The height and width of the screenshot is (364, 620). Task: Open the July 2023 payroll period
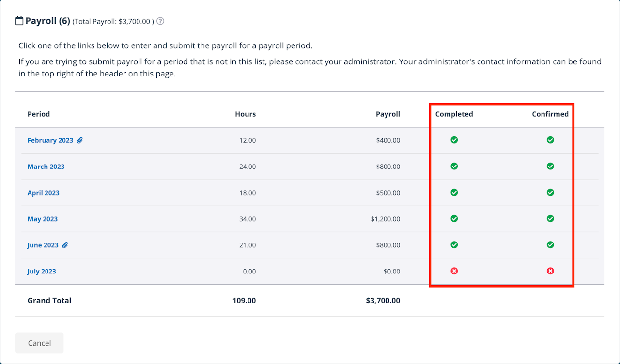[x=42, y=271]
